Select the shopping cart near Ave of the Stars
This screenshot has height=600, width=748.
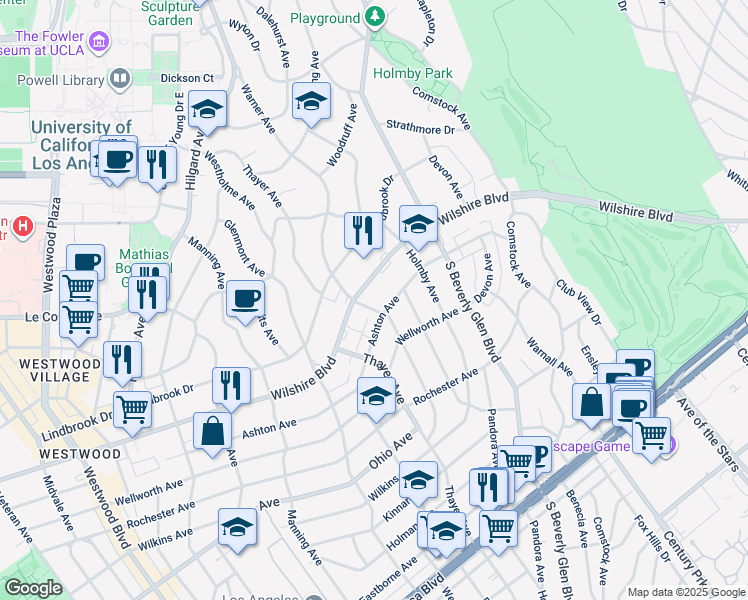652,435
